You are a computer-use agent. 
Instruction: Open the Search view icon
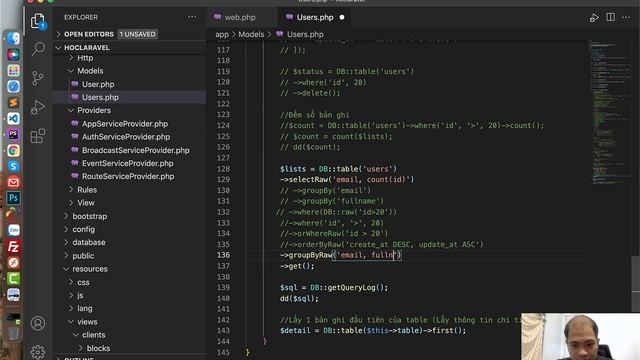click(x=38, y=49)
